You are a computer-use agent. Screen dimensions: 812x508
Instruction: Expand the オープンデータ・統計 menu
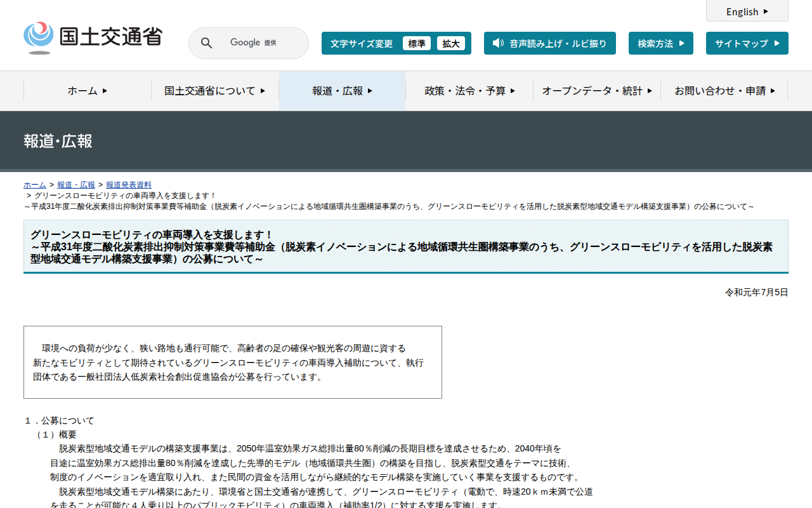596,91
